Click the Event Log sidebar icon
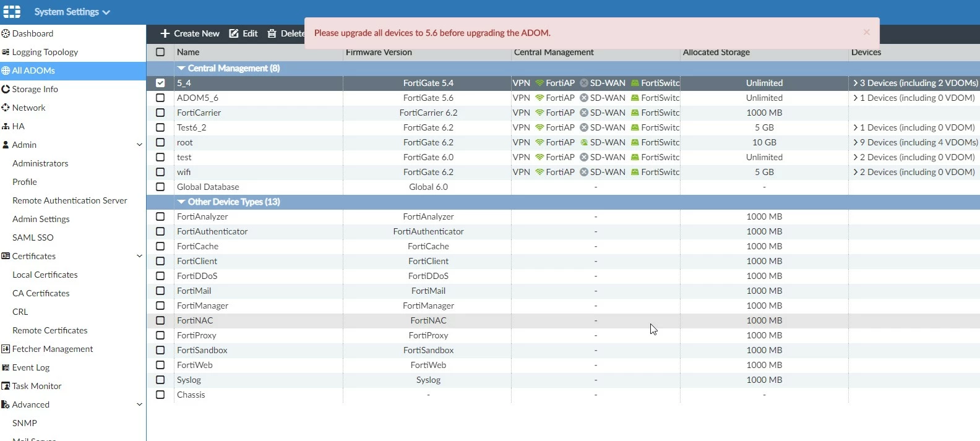Screen dimensions: 980x441 [6, 367]
